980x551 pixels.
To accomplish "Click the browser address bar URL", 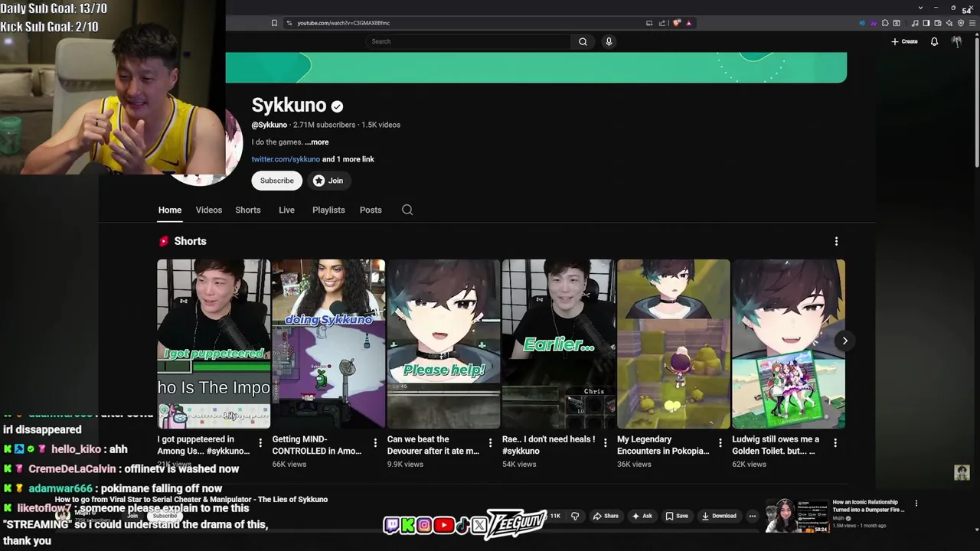I will (x=344, y=23).
